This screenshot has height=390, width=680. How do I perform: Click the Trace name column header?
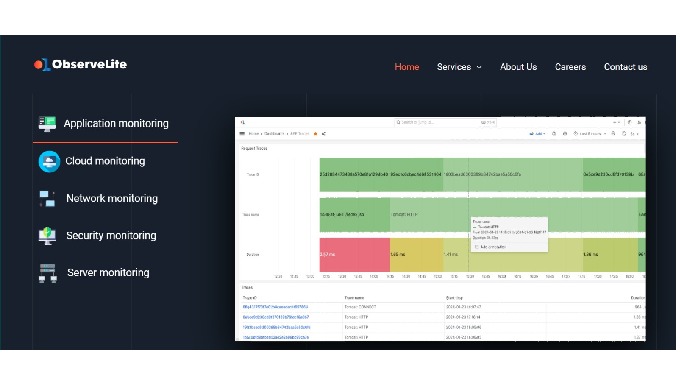point(354,298)
